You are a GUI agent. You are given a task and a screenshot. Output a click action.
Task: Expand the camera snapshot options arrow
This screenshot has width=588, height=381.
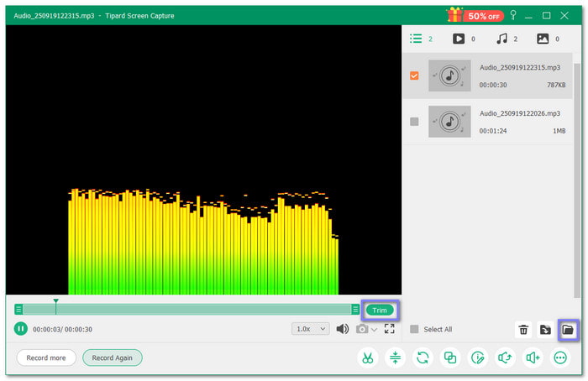point(375,329)
